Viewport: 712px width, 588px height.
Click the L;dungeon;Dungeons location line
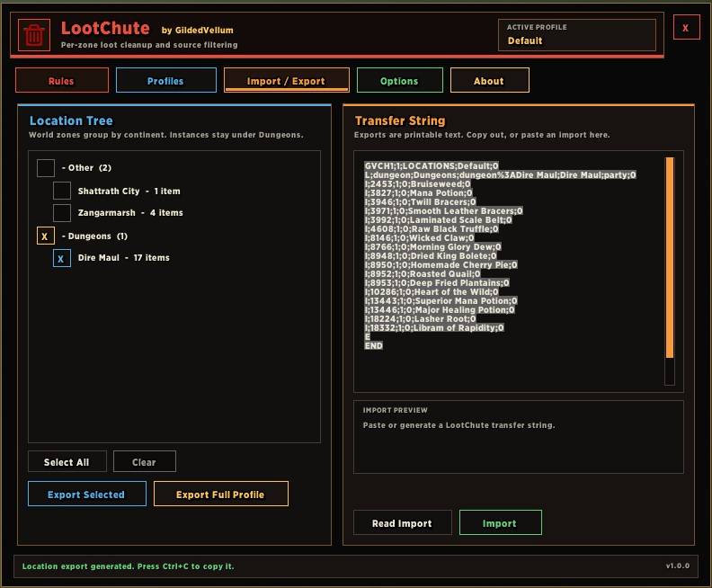pos(500,174)
